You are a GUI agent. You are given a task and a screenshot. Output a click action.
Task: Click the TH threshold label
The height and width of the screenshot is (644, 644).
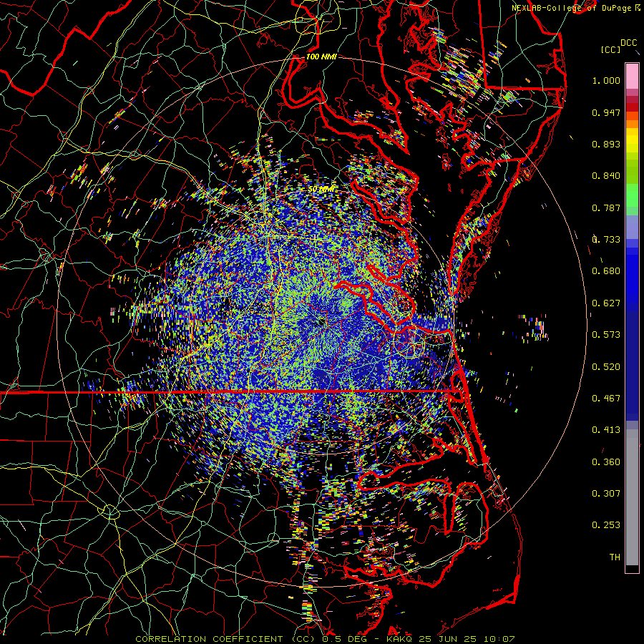[615, 557]
